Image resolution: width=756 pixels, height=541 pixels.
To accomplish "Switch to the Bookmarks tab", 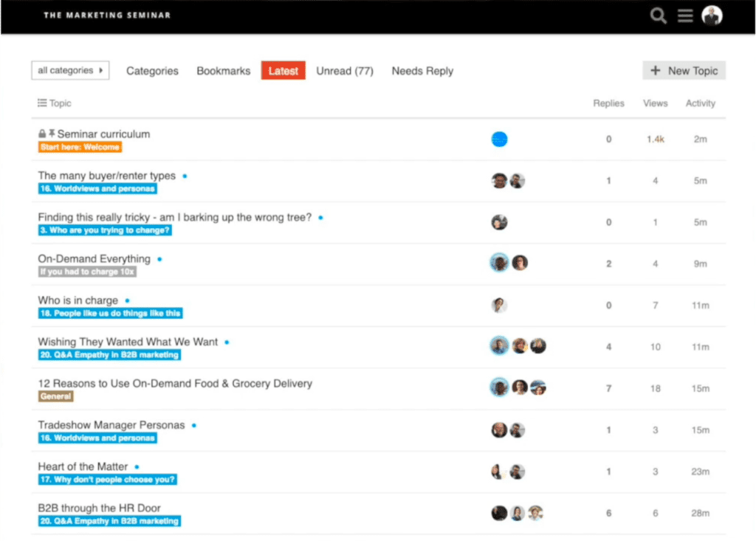I will pyautogui.click(x=223, y=71).
